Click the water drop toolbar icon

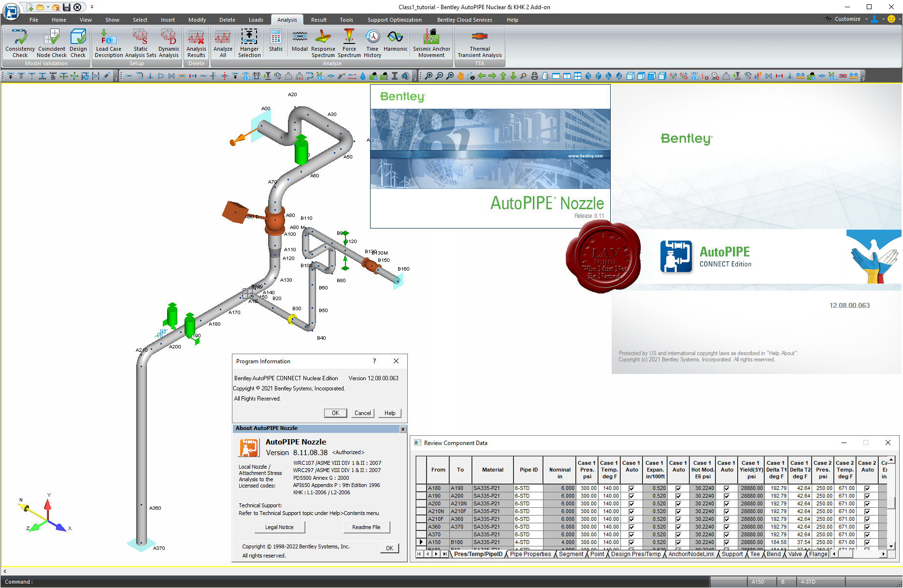[x=363, y=76]
